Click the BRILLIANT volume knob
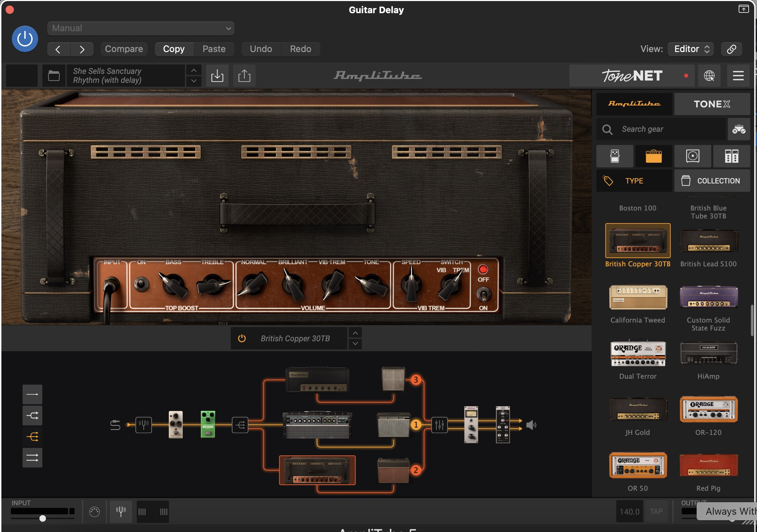Image resolution: width=757 pixels, height=532 pixels. (293, 285)
